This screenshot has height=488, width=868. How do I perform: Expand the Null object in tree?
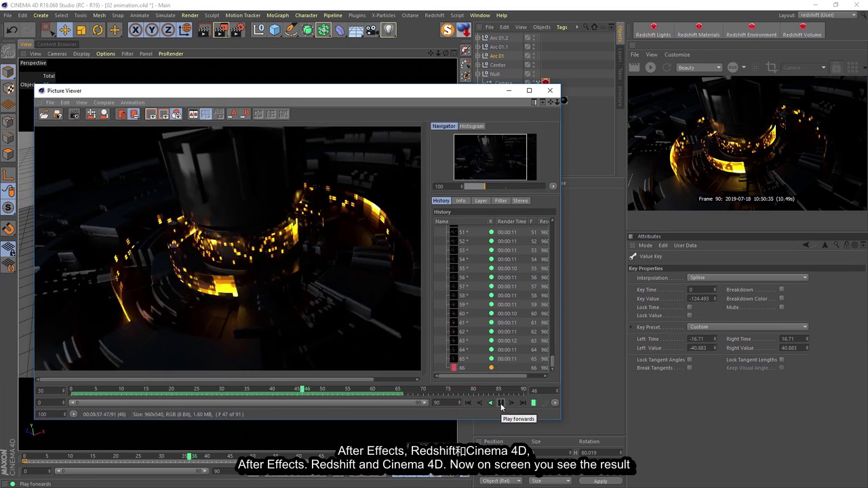point(477,74)
